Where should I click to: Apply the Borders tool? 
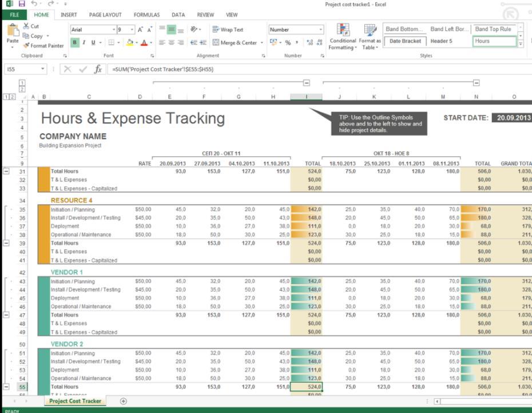(x=112, y=42)
